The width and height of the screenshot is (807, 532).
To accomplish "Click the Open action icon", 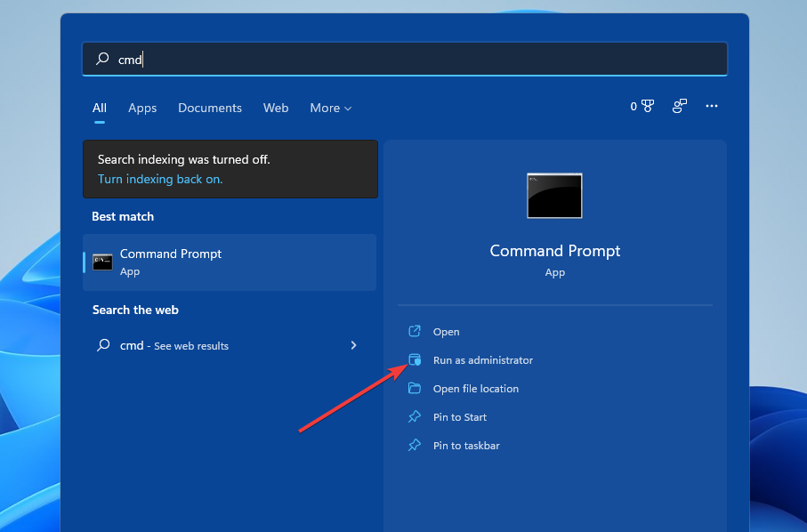I will 415,331.
